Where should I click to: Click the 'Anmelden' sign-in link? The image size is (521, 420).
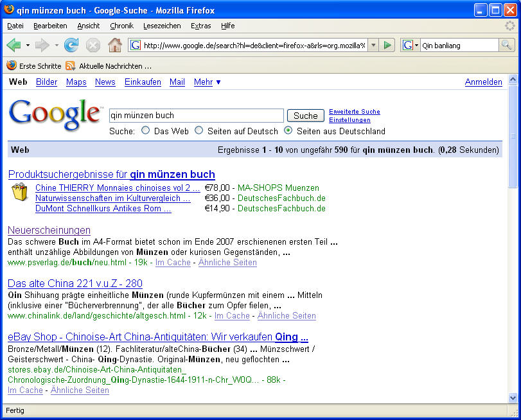484,82
